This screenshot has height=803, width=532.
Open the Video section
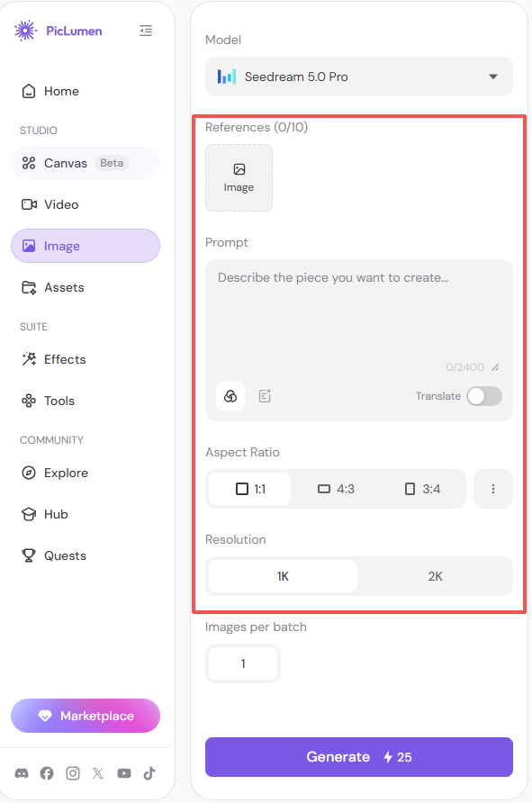(x=86, y=204)
